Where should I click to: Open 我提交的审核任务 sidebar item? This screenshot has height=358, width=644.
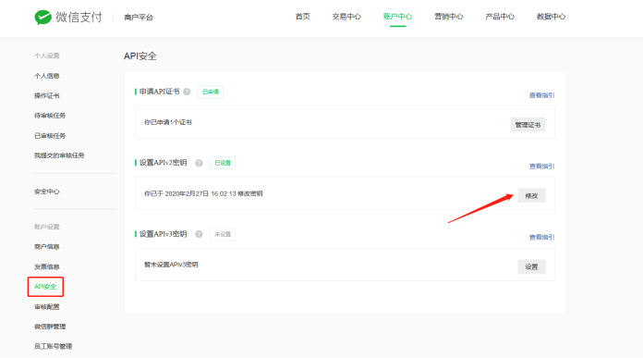click(x=59, y=155)
